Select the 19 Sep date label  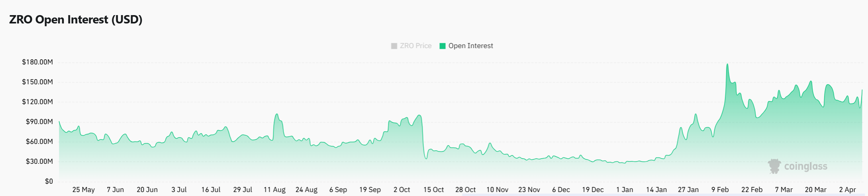370,190
